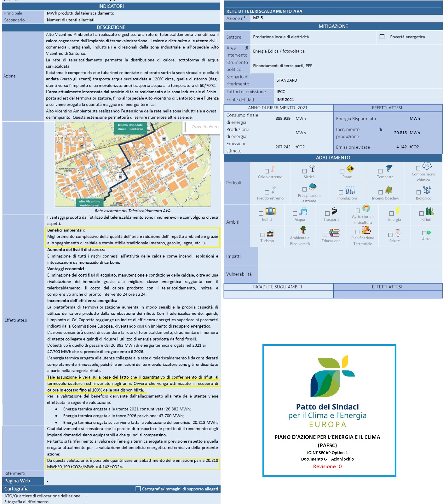Click the Freddo estremo cold thermometer icon
Viewport: 443px width, 504px height.
pos(273,190)
